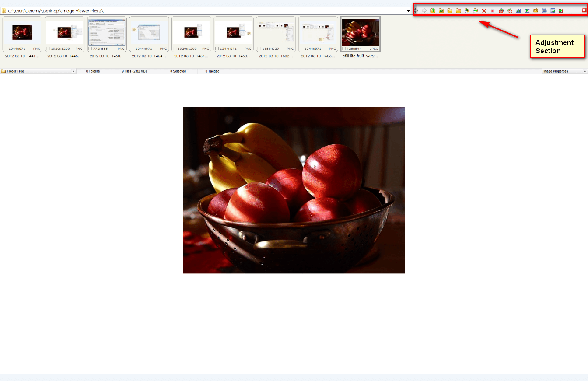This screenshot has height=381, width=588.
Task: Select the 2012-03-10_1450 dialog screenshot thumbnail
Action: [107, 32]
